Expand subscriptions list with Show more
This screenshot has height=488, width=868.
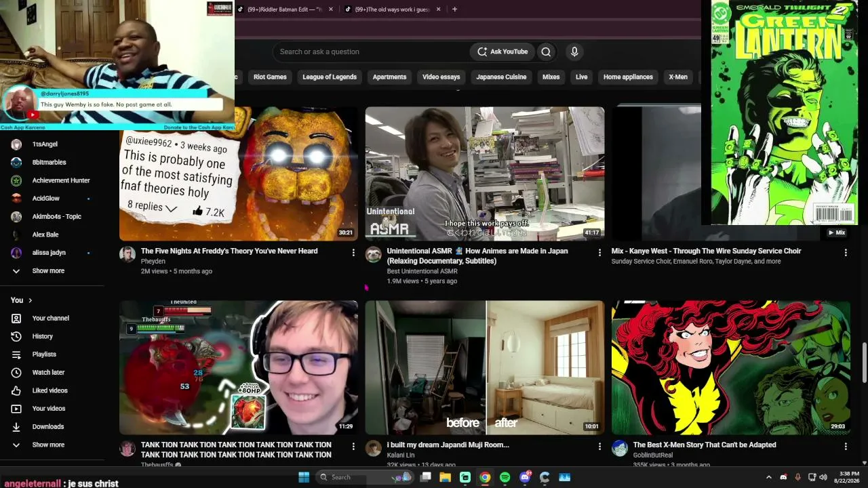tap(48, 271)
